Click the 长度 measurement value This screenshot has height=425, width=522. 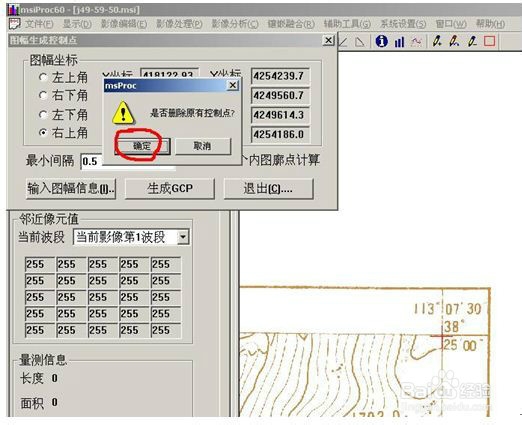(x=55, y=378)
